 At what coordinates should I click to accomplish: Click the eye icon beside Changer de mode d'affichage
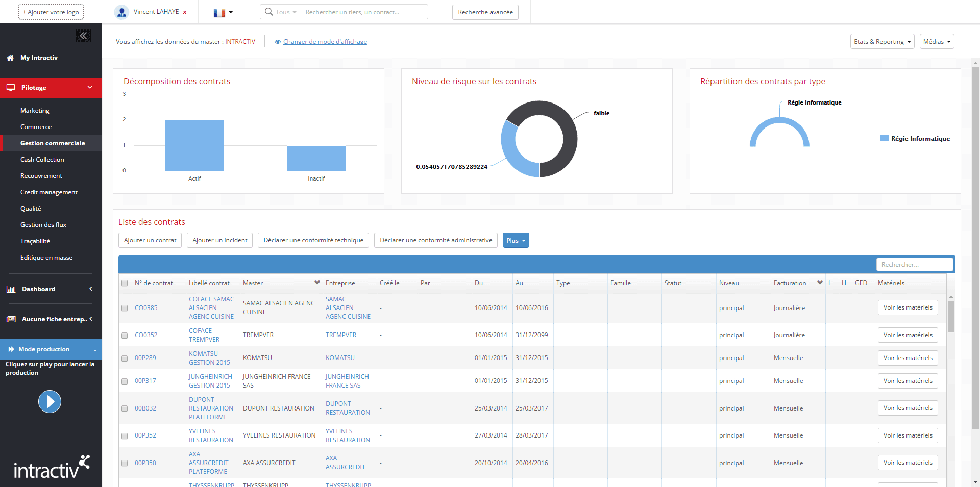278,42
